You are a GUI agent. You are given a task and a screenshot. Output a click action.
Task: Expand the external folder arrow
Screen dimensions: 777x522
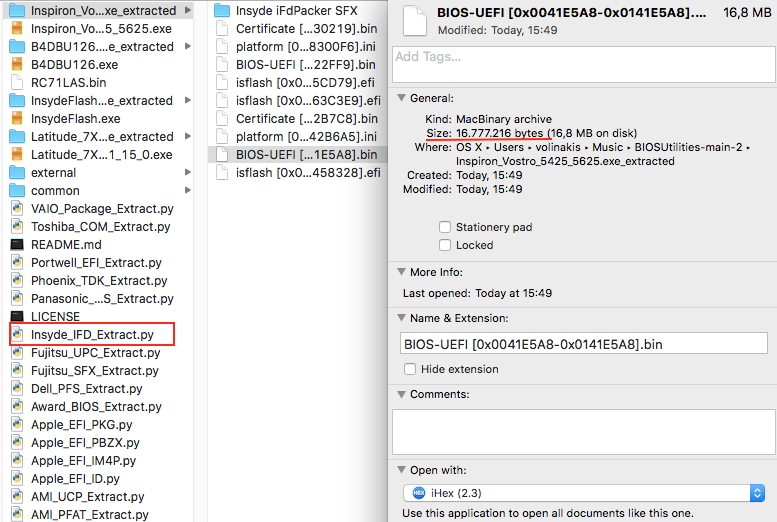188,172
